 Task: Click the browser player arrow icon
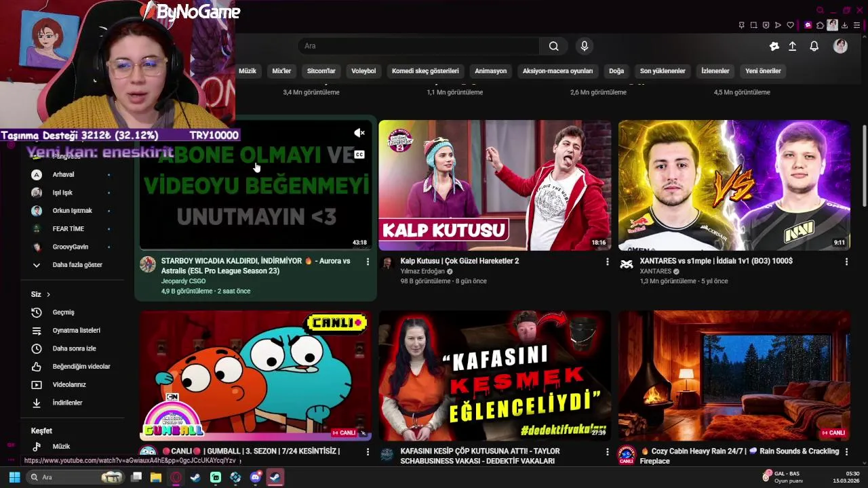(x=778, y=25)
